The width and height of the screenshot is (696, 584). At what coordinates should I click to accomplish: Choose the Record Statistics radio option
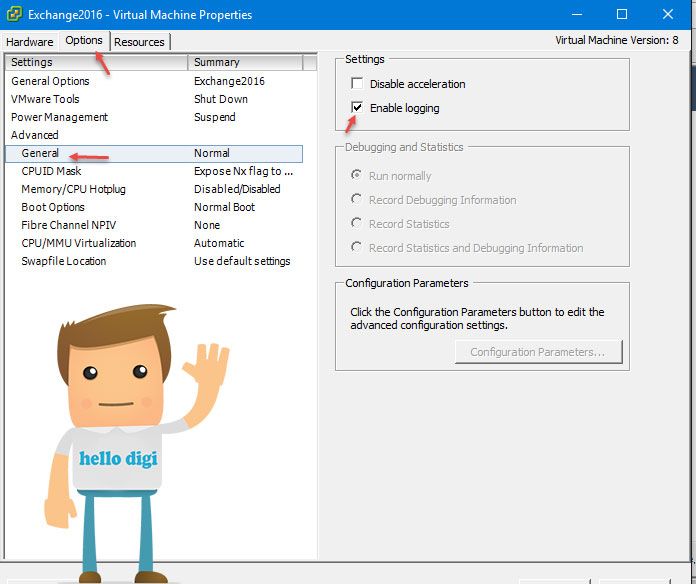click(x=356, y=223)
